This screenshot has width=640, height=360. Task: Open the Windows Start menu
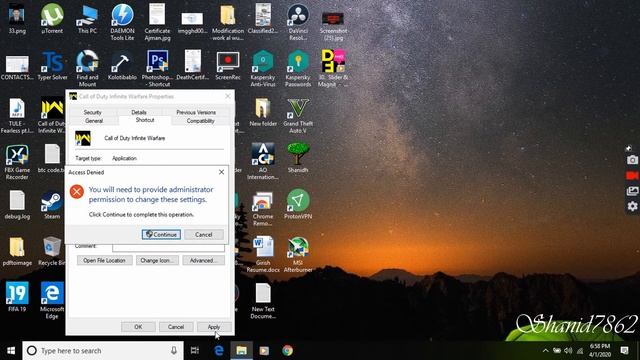(11, 351)
